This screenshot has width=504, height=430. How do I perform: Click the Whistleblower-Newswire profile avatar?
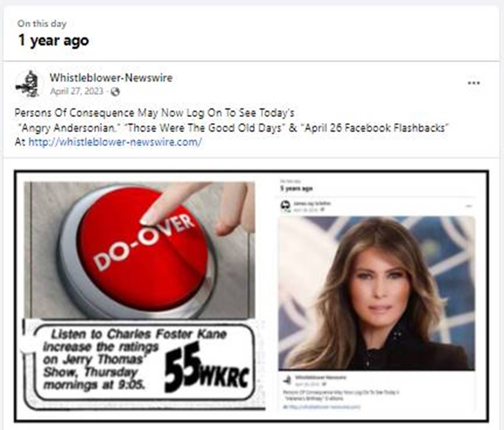27,84
